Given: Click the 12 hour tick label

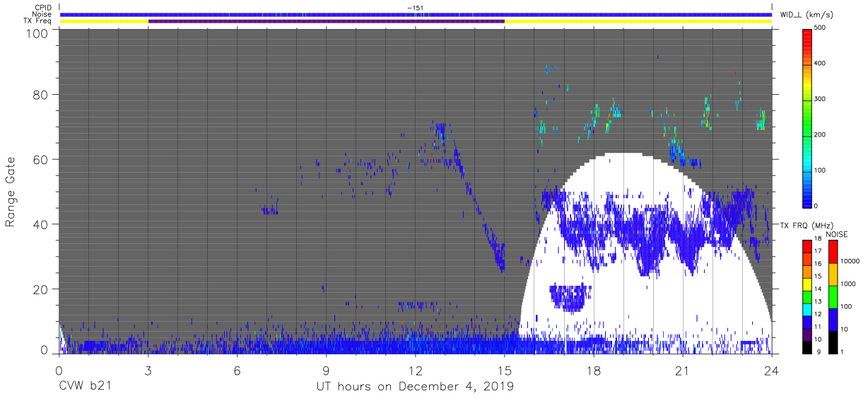Looking at the screenshot, I should coord(415,369).
